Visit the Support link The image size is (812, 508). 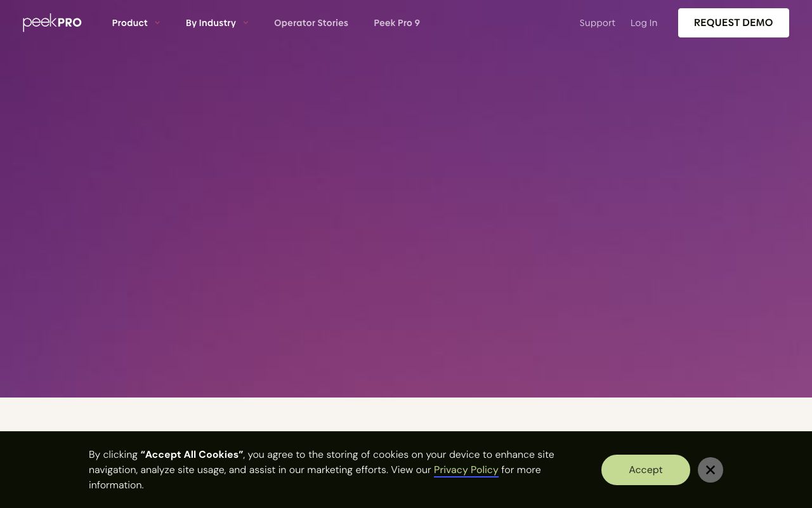click(597, 23)
